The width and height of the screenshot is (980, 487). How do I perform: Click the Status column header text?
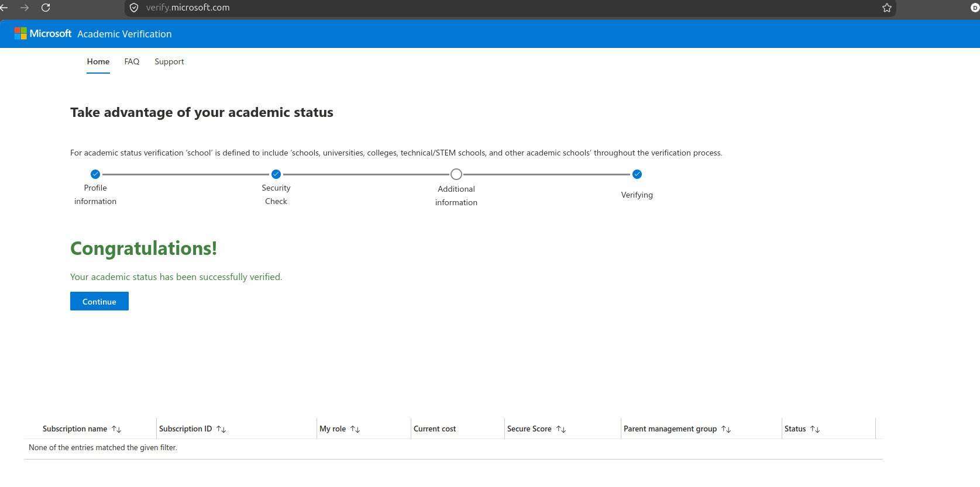[x=795, y=429]
